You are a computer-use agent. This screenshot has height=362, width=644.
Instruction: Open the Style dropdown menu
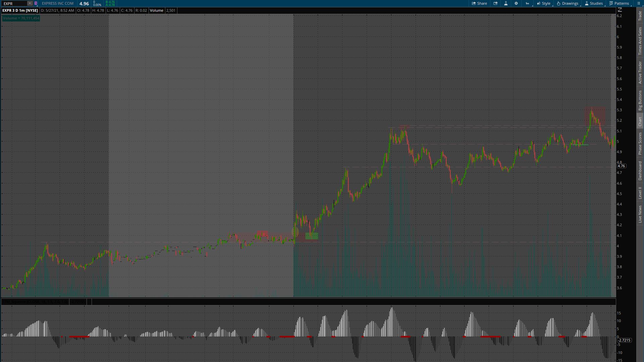click(x=544, y=3)
